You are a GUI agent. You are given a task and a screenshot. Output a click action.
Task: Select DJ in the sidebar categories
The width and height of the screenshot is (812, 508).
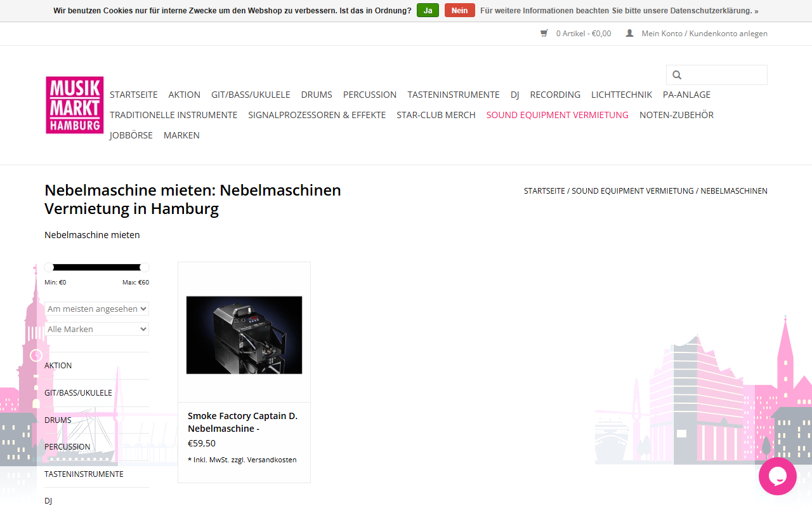tap(48, 501)
